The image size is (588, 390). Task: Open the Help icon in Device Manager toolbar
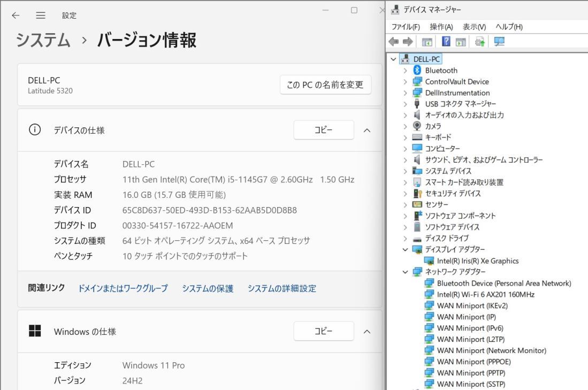[446, 41]
